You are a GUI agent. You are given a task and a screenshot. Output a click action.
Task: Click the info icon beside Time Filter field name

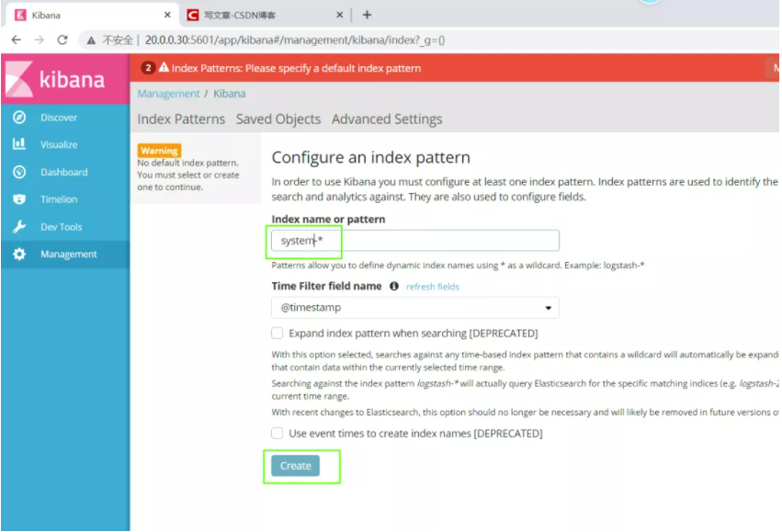(394, 287)
